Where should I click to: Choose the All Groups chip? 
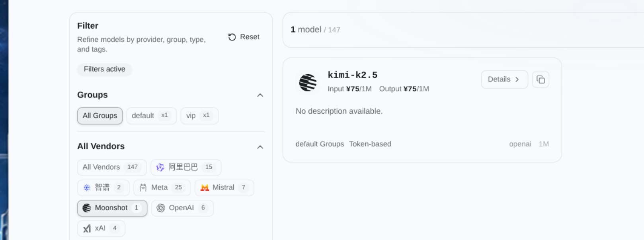(100, 116)
